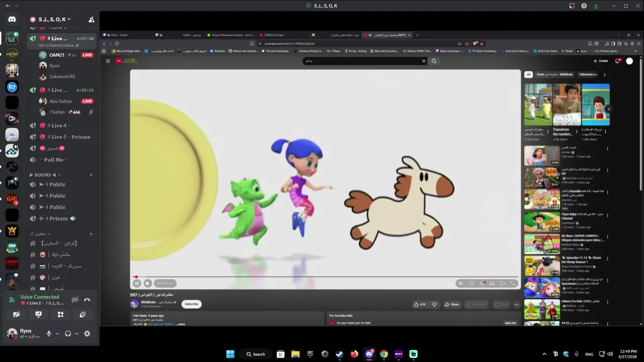Click the Share button under video

451,304
